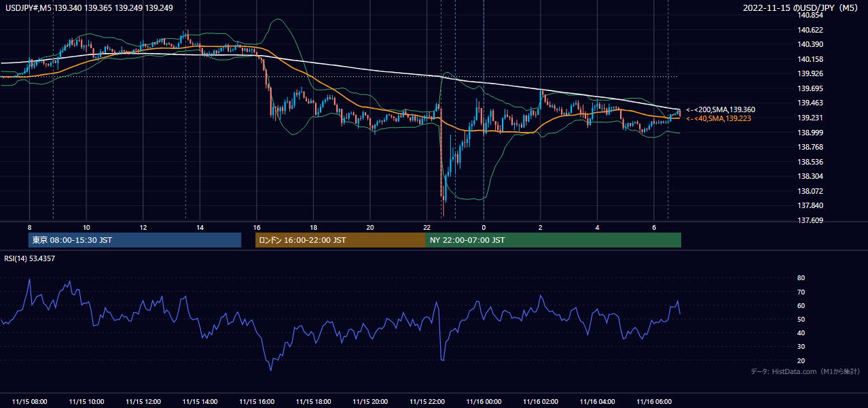Image resolution: width=868 pixels, height=408 pixels.
Task: Click price axis value 137.609
Action: coord(809,220)
